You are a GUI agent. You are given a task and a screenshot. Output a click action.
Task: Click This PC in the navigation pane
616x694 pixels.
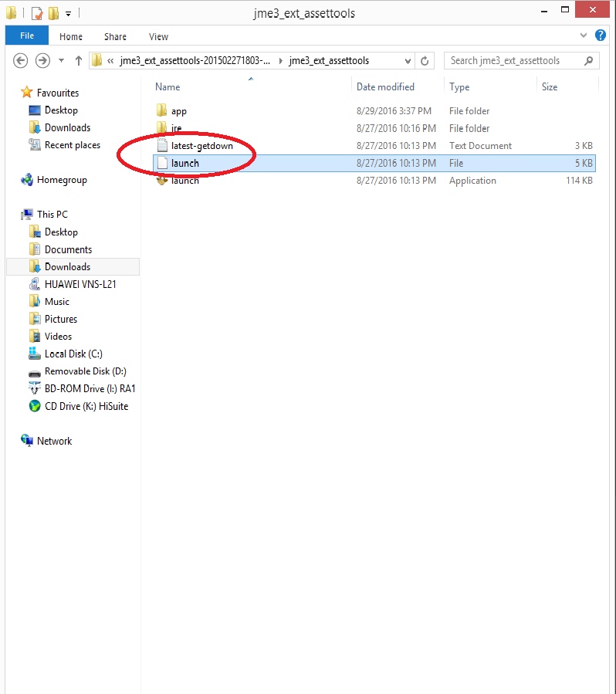(52, 214)
